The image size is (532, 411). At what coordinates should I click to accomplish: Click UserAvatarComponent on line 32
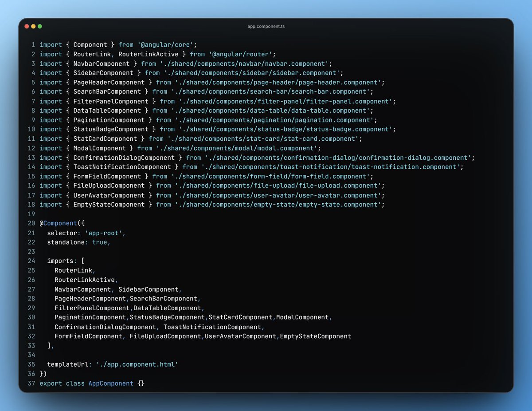click(240, 336)
